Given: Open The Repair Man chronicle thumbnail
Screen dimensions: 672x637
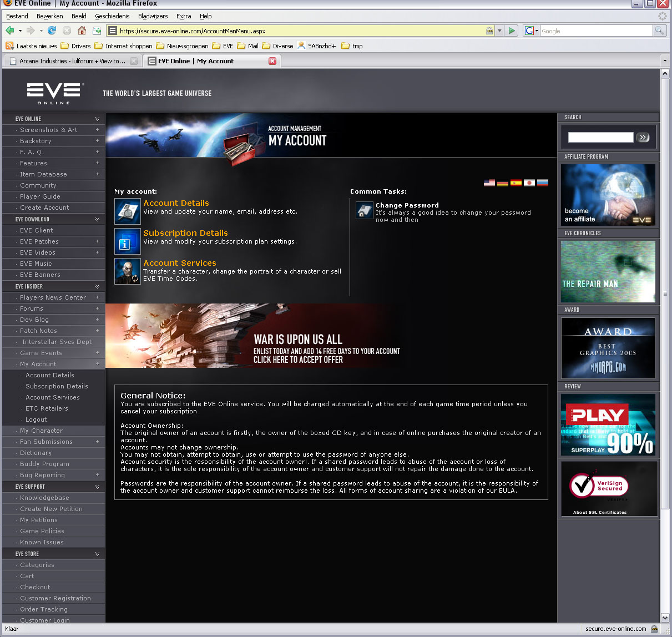Looking at the screenshot, I should click(x=608, y=271).
